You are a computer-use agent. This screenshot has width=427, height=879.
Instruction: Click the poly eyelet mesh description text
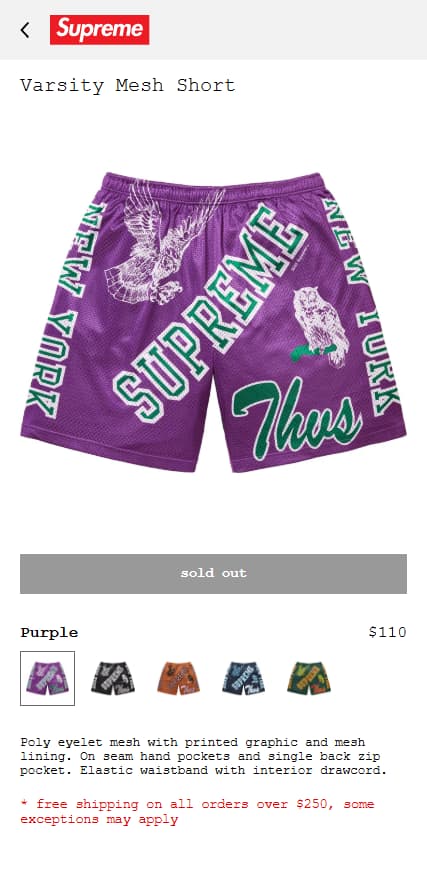pyautogui.click(x=204, y=756)
